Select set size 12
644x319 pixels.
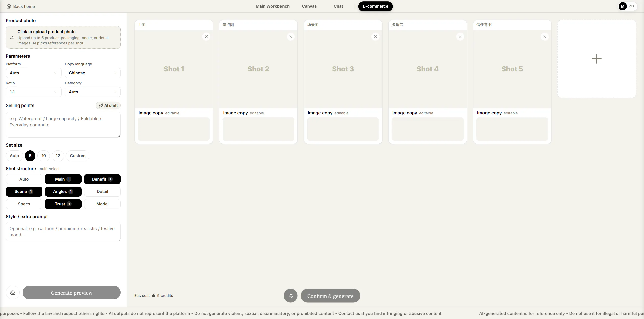58,156
